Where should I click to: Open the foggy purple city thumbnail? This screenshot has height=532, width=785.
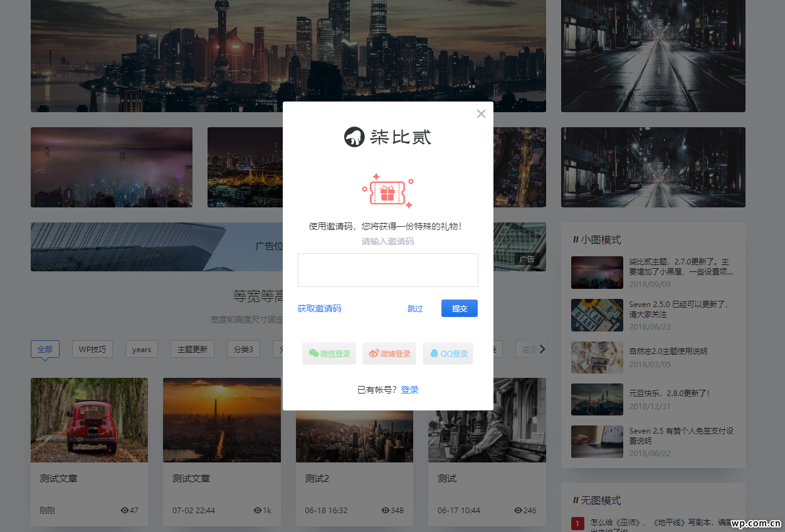coord(112,167)
